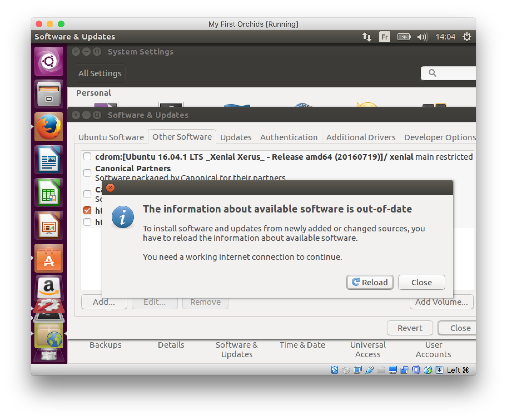
Task: Open Ubuntu Software Center icon
Action: (49, 258)
